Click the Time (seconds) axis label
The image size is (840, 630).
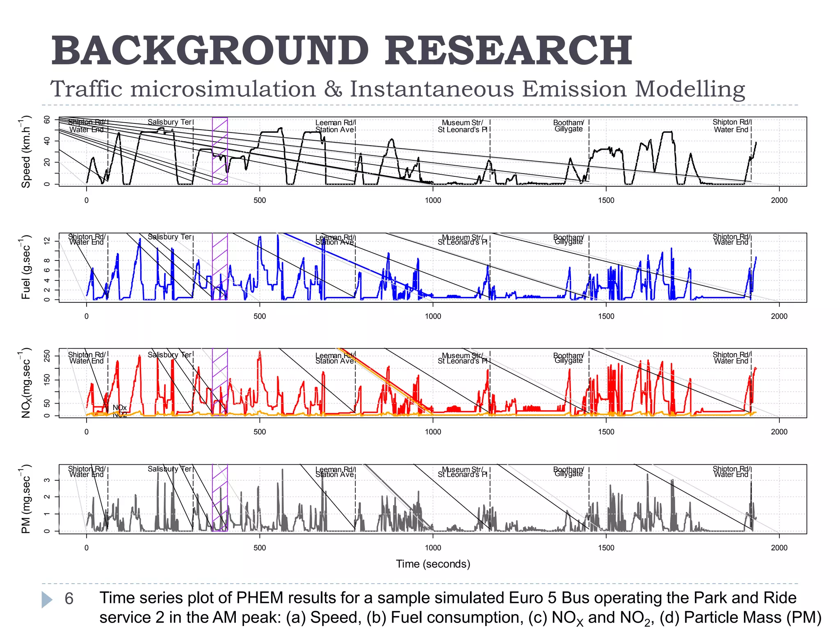pos(433,564)
